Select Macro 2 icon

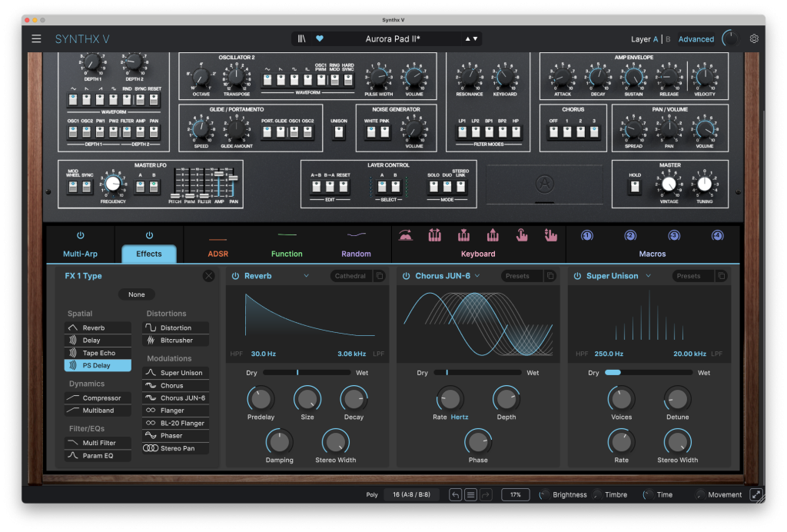coord(630,235)
